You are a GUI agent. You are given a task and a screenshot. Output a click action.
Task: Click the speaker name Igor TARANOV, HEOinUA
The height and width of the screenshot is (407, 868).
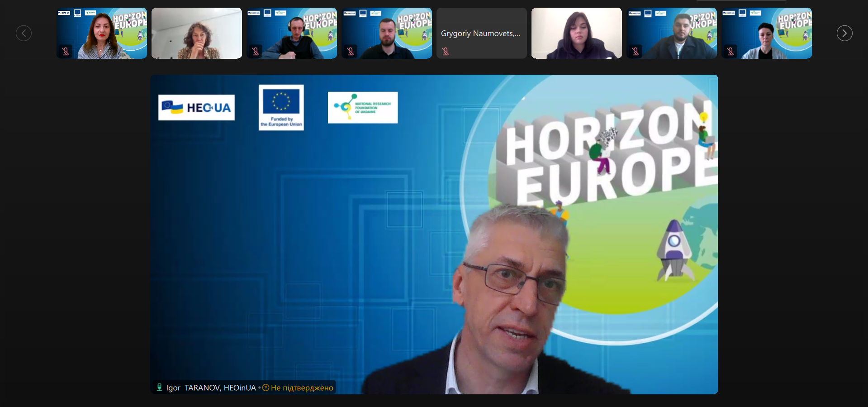click(x=211, y=388)
